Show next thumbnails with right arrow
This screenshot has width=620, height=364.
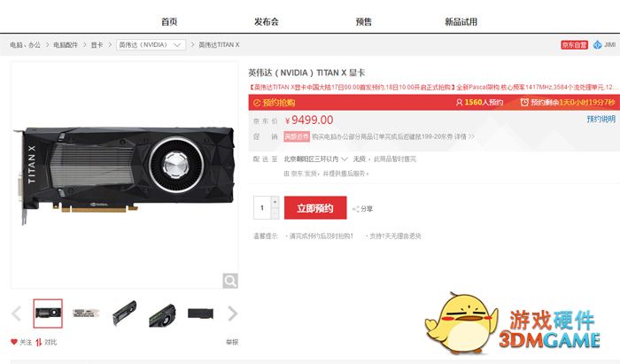(232, 314)
